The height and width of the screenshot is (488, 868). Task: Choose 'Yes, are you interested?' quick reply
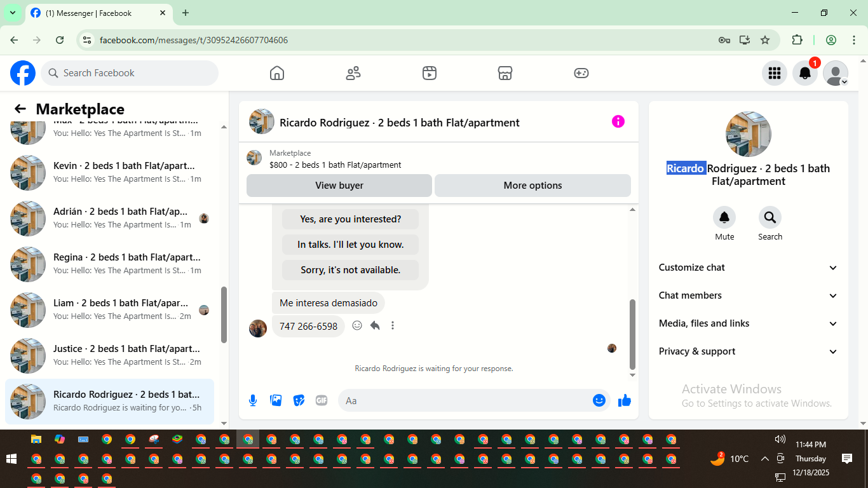click(x=350, y=219)
